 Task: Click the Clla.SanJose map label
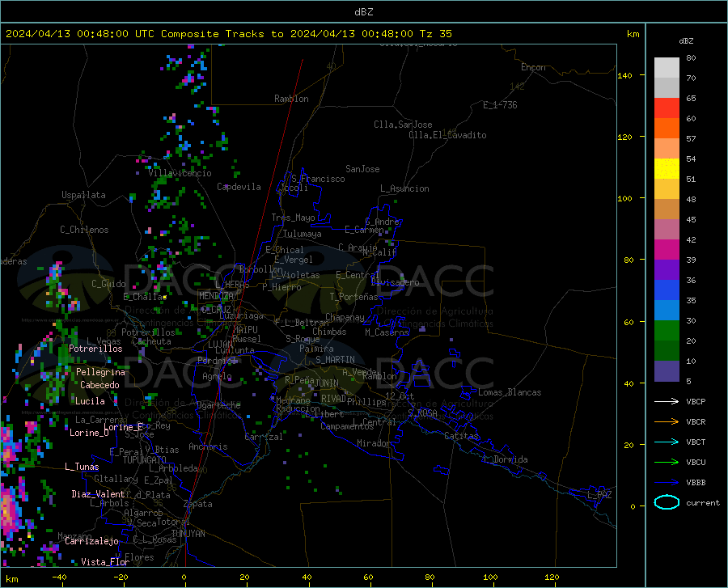(x=403, y=125)
